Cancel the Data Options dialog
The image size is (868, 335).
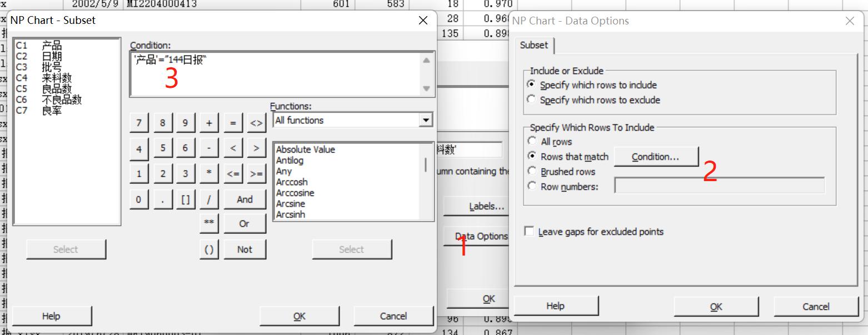816,307
